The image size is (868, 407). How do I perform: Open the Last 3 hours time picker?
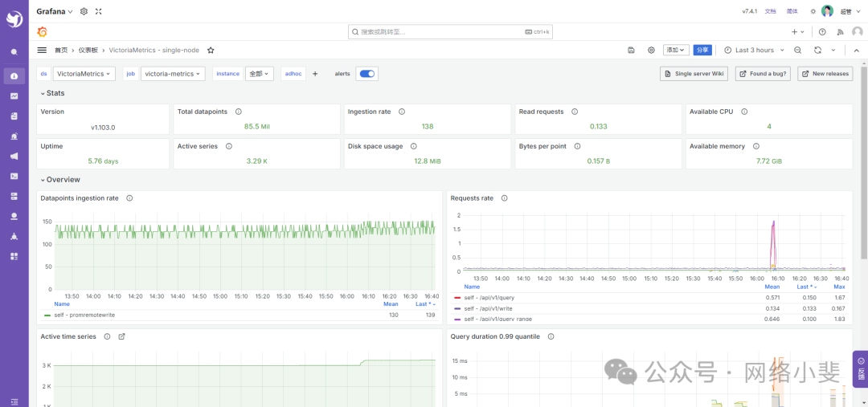(x=754, y=50)
